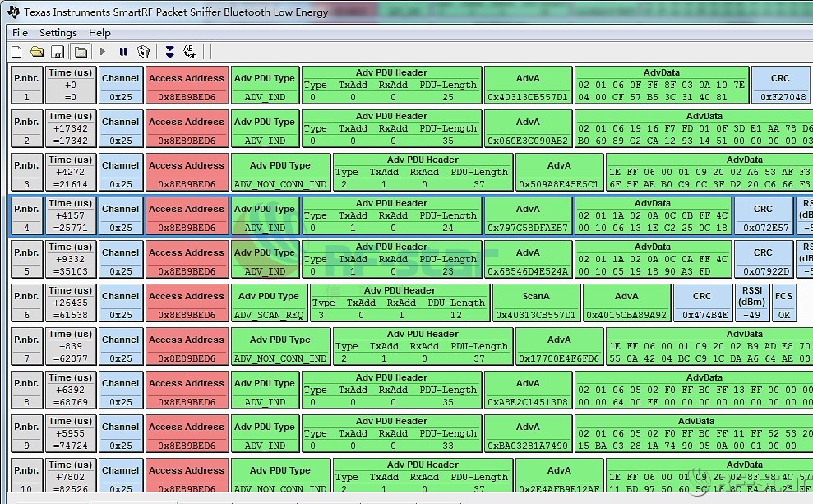Click the double down-arrow scroll icon
Viewport: 813px width, 504px height.
[169, 52]
